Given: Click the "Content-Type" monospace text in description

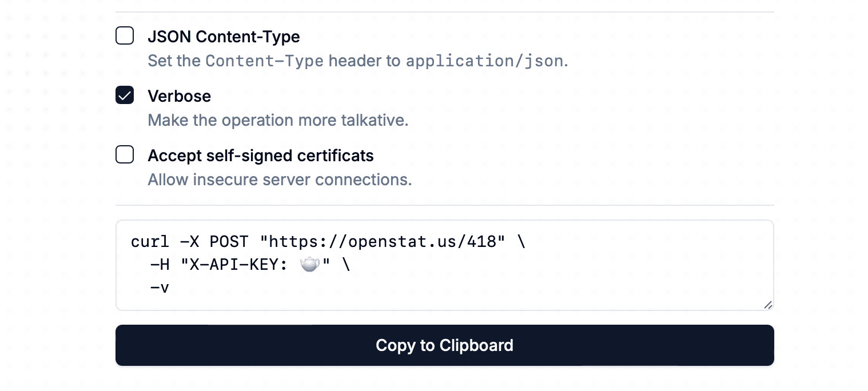Looking at the screenshot, I should pos(264,61).
